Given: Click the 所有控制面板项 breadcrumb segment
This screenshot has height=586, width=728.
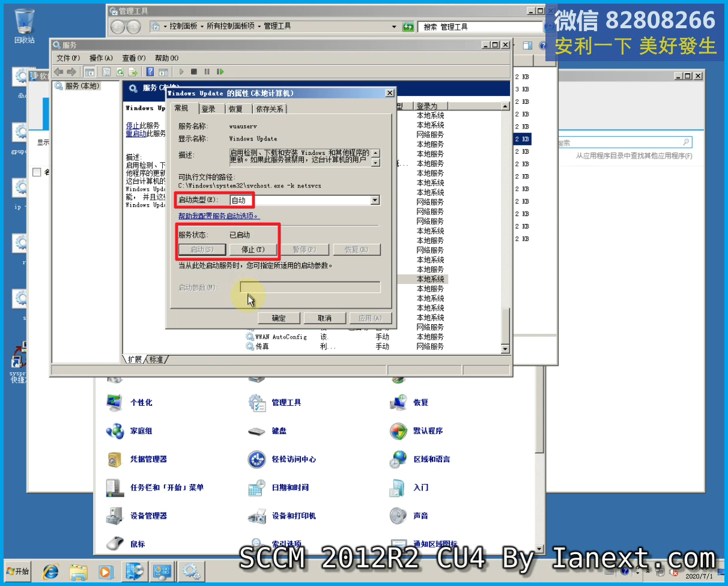Looking at the screenshot, I should point(231,26).
